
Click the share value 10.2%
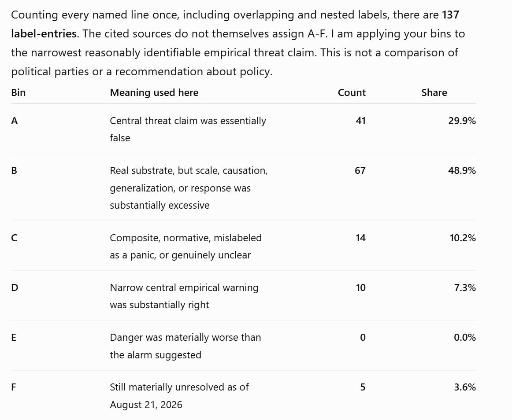462,238
